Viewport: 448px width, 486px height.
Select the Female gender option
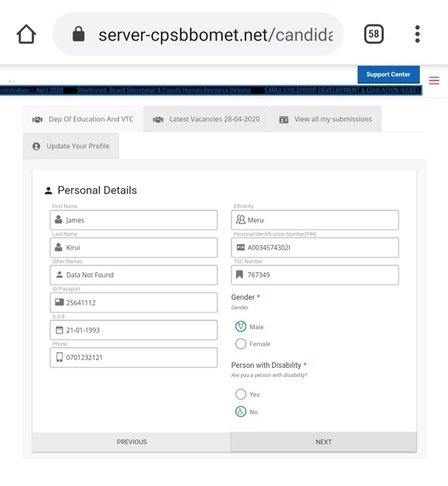[x=241, y=343]
